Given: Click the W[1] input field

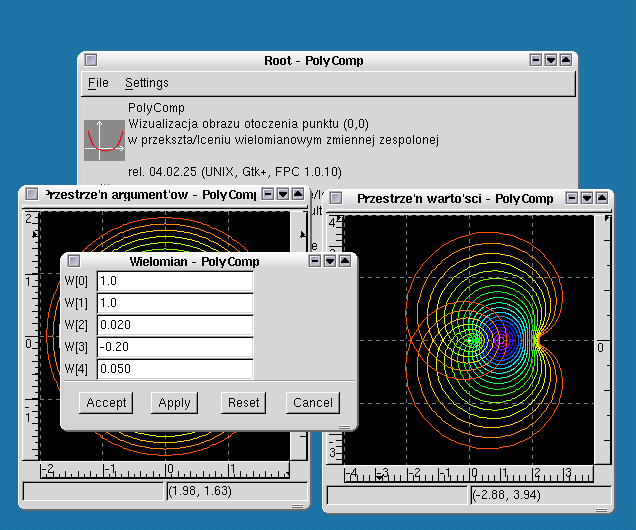Looking at the screenshot, I should (174, 303).
